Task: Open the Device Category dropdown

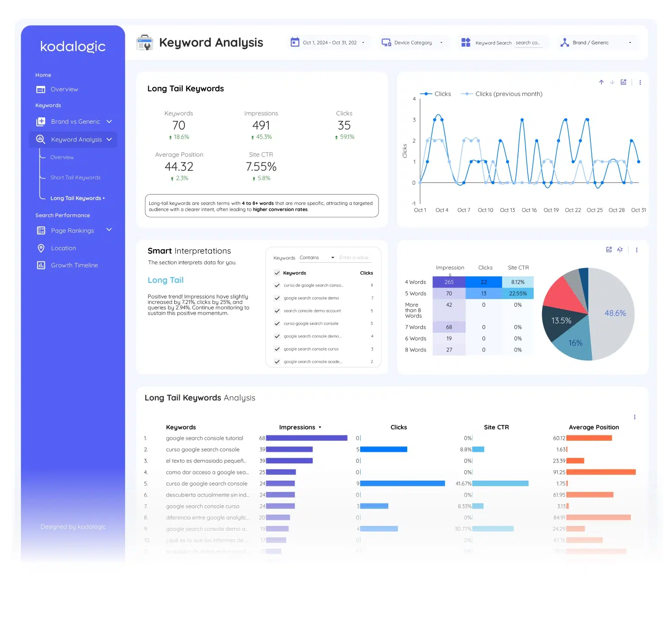Action: (413, 43)
